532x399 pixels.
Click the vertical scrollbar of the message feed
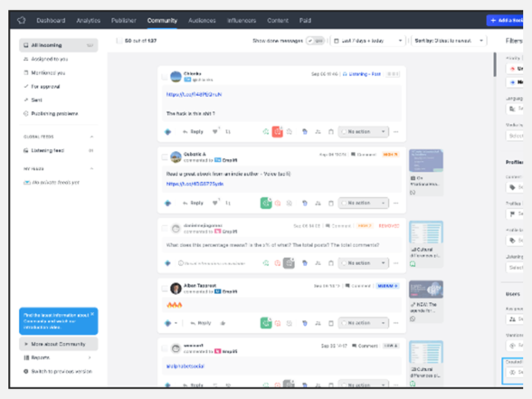click(x=495, y=64)
